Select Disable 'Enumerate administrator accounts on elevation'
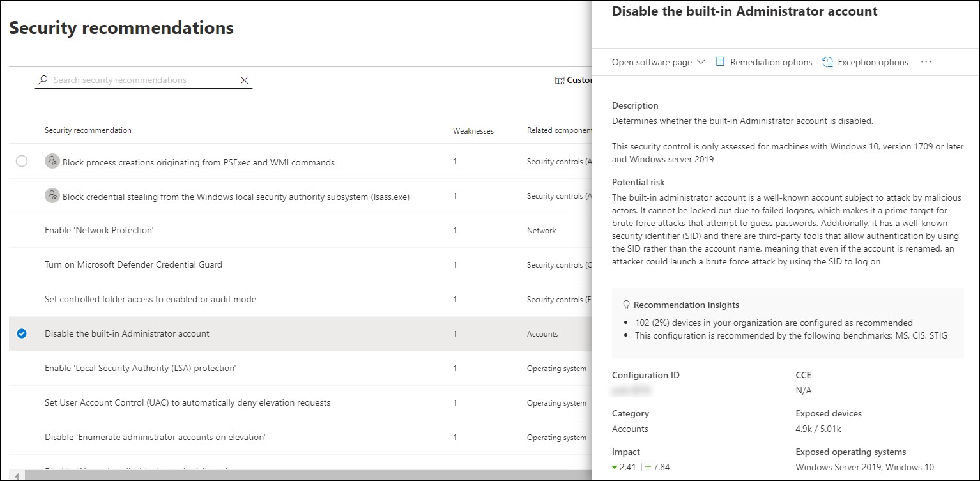 point(155,437)
